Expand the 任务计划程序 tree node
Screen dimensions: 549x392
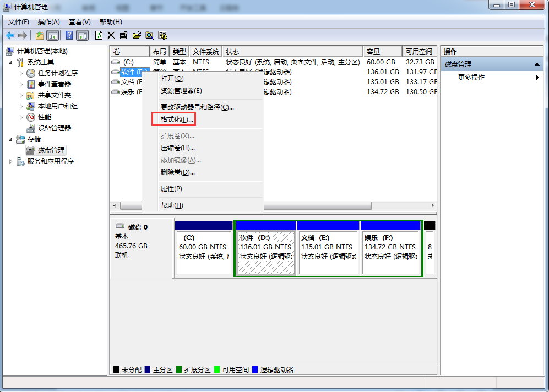click(21, 74)
